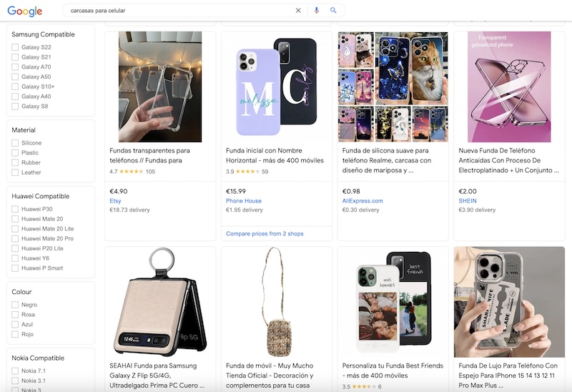The image size is (572, 392).
Task: Open the purple MC initial case image
Action: tap(277, 87)
